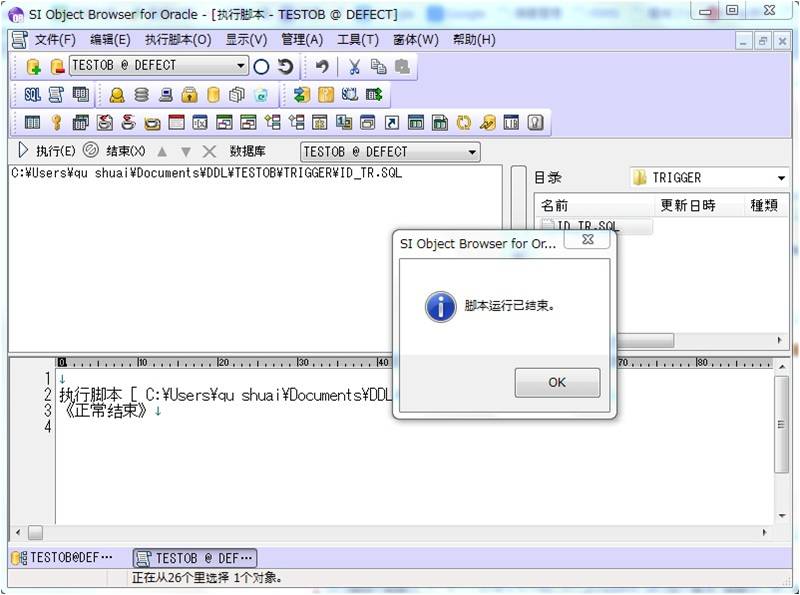Click the stacked disks tablespace icon
The height and width of the screenshot is (595, 800).
tap(141, 95)
